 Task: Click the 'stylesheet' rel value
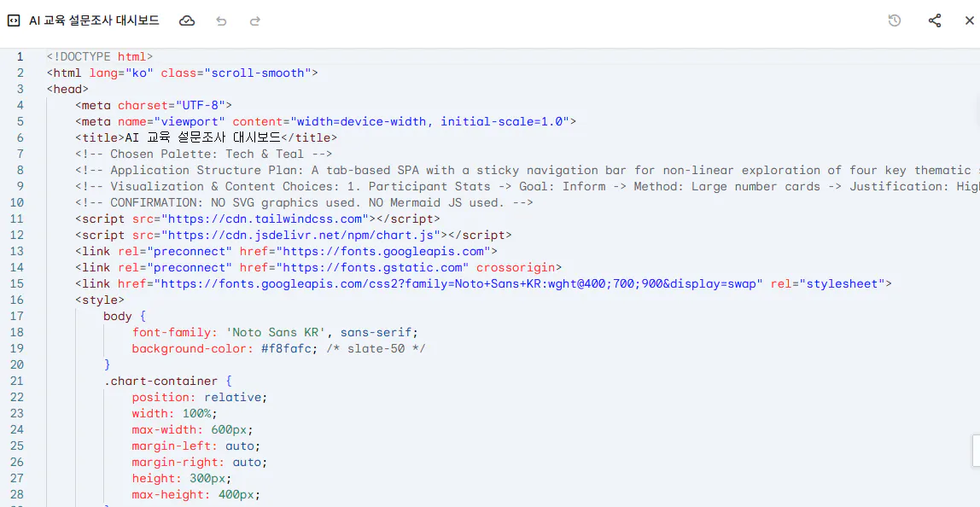842,284
